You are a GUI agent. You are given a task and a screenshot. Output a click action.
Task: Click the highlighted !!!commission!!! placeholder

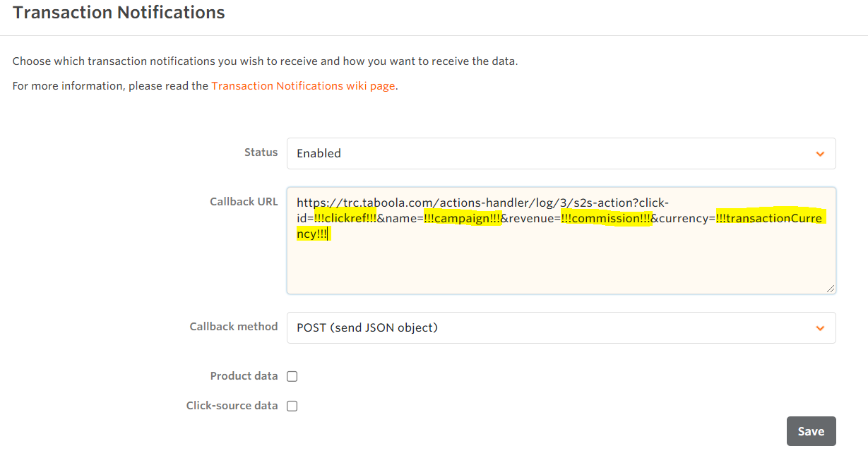pos(605,219)
